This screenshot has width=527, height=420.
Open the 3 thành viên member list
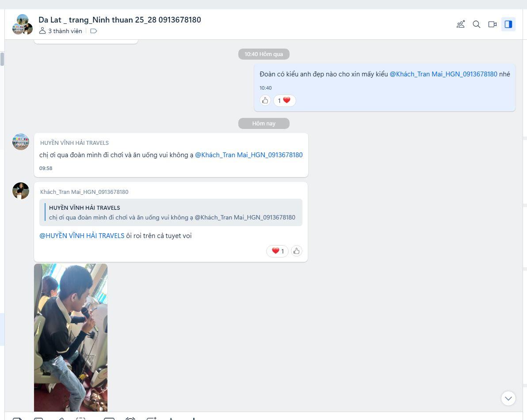pyautogui.click(x=61, y=31)
